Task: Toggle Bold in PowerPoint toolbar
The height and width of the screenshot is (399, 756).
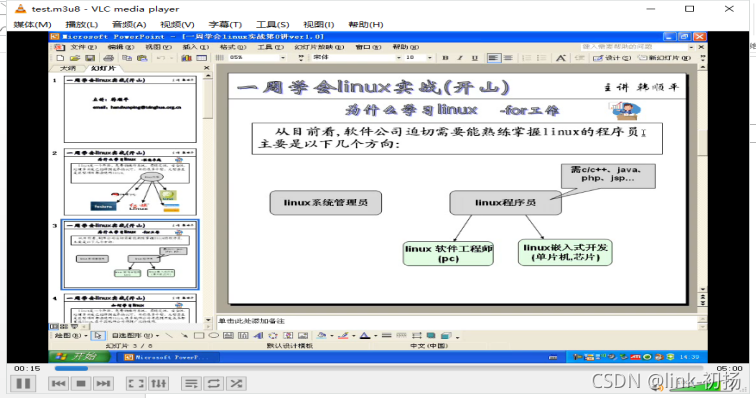Action: [446, 58]
